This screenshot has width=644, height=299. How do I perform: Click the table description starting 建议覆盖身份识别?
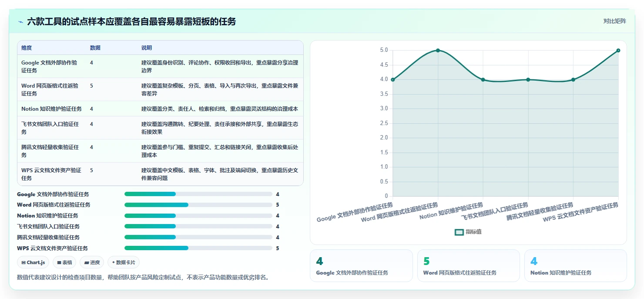220,66
